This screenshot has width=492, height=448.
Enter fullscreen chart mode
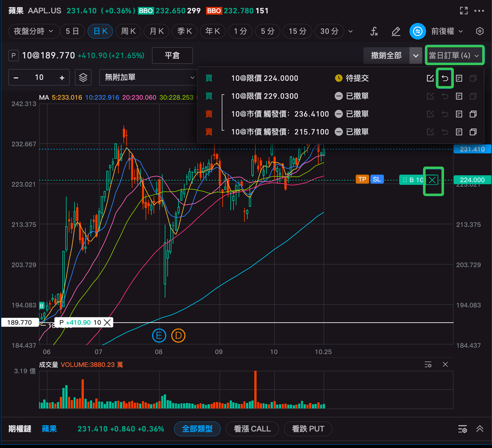point(463,11)
